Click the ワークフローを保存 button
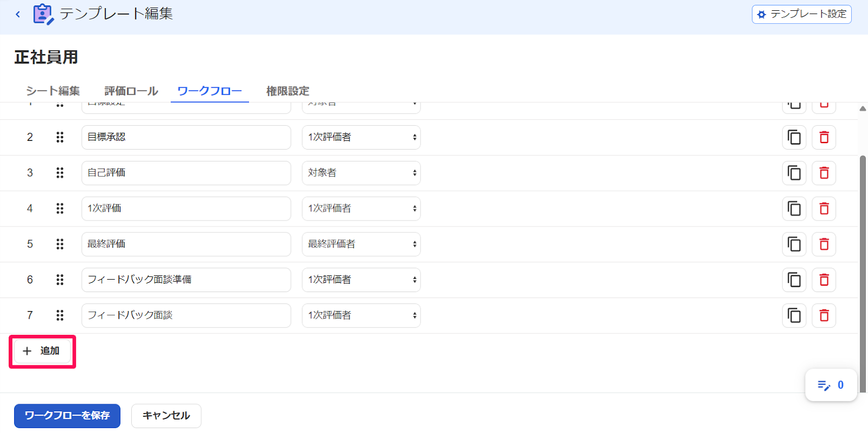This screenshot has height=433, width=868. (67, 416)
